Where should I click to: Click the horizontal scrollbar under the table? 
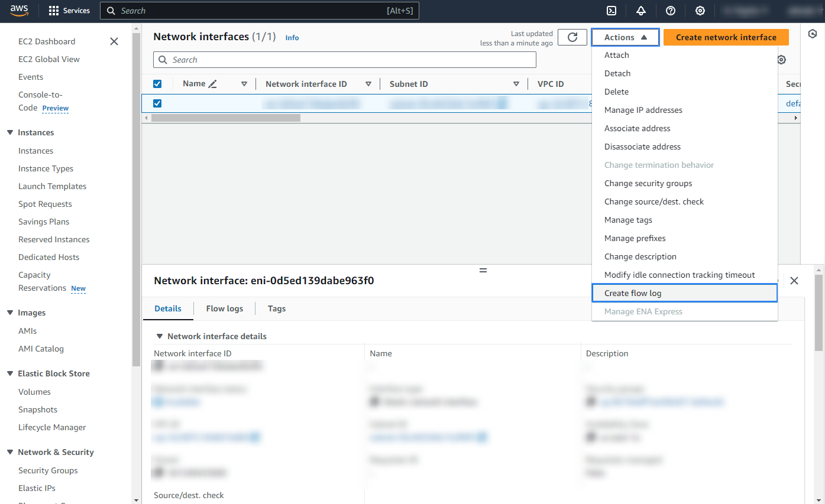coord(225,118)
